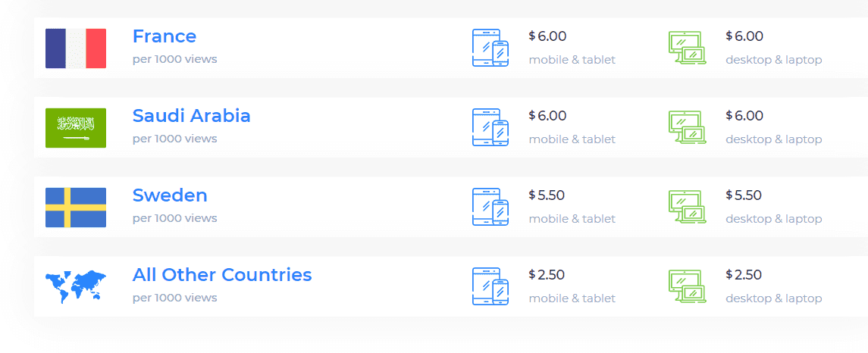
Task: Open the Saudi Arabia country link
Action: pyautogui.click(x=192, y=116)
